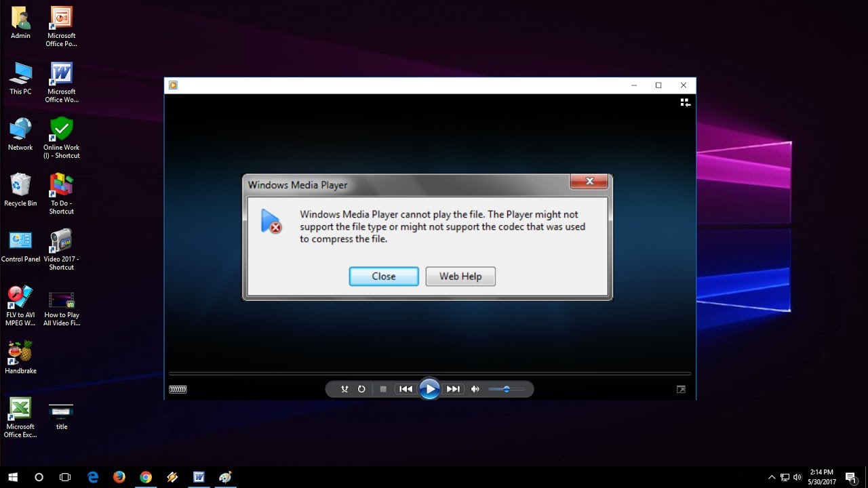Select This PC desktop icon
The image size is (868, 488).
pyautogui.click(x=20, y=79)
